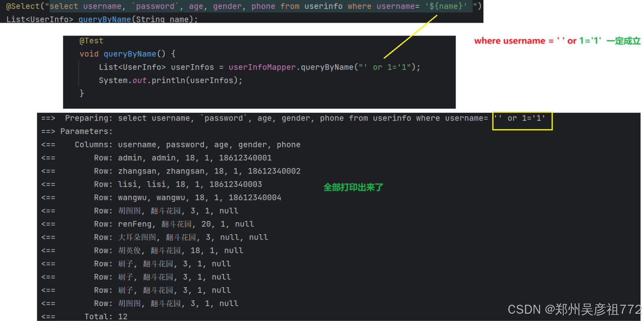Select the console row for 大耳朵图图
The width and height of the screenshot is (644, 321).
click(155, 237)
